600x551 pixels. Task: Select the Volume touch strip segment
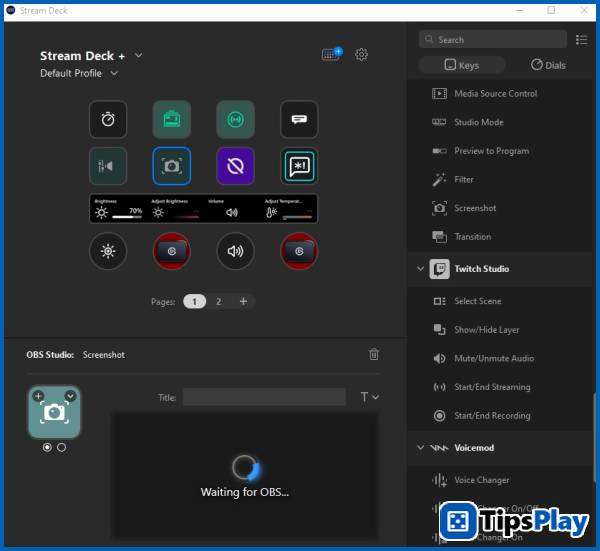click(232, 209)
